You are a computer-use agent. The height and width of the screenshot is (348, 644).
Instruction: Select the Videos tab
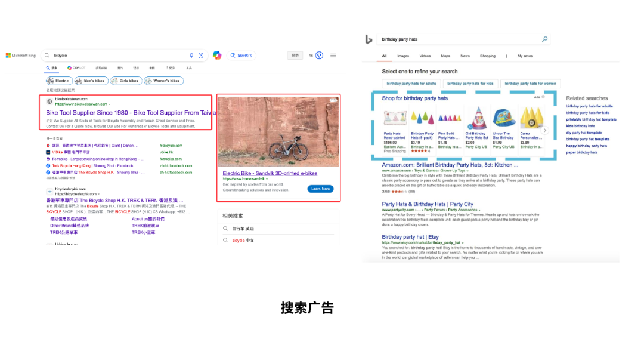tap(425, 56)
